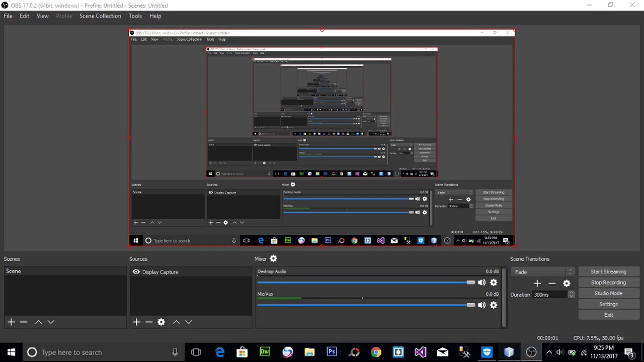Open Windows Defender from the taskbar

tap(487, 352)
